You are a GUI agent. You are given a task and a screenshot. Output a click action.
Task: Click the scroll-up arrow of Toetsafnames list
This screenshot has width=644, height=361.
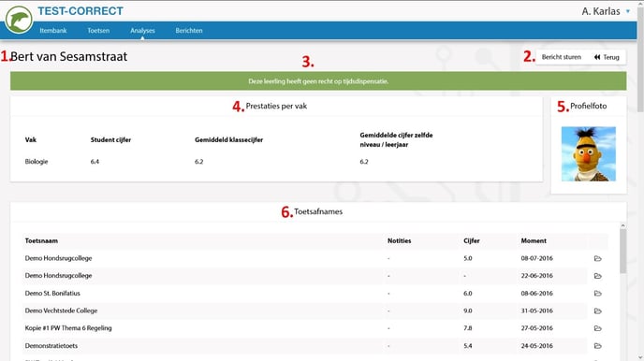[x=623, y=225]
